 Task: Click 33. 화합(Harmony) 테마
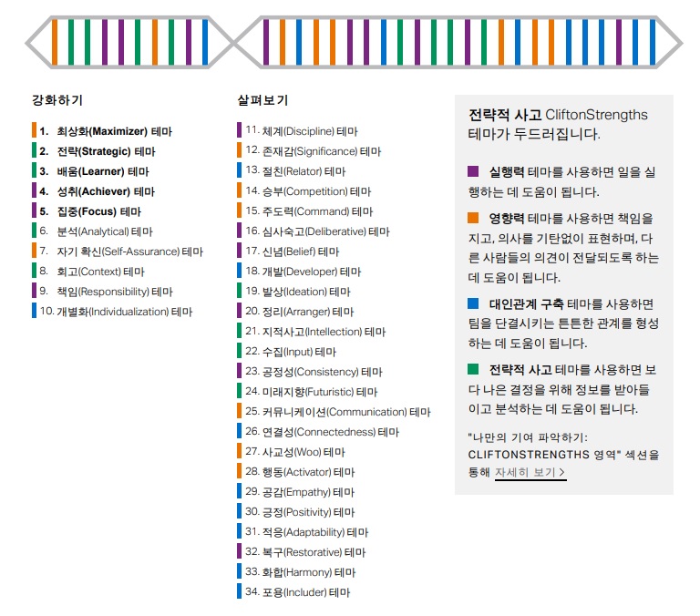[297, 572]
